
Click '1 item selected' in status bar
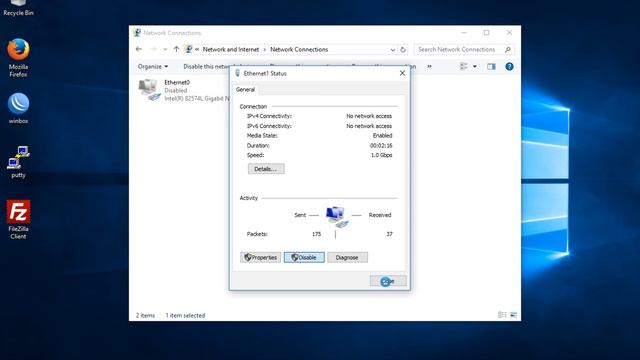point(185,315)
